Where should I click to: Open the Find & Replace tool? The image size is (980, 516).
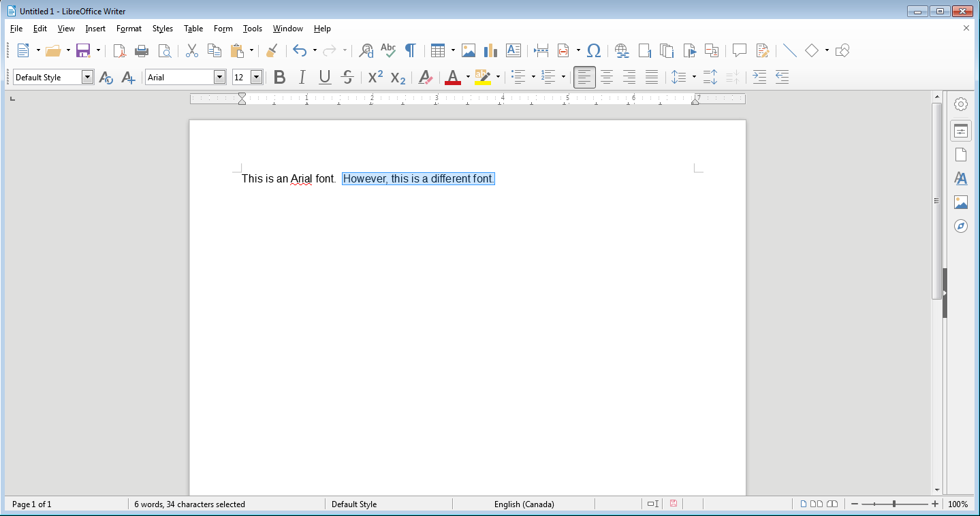coord(366,50)
